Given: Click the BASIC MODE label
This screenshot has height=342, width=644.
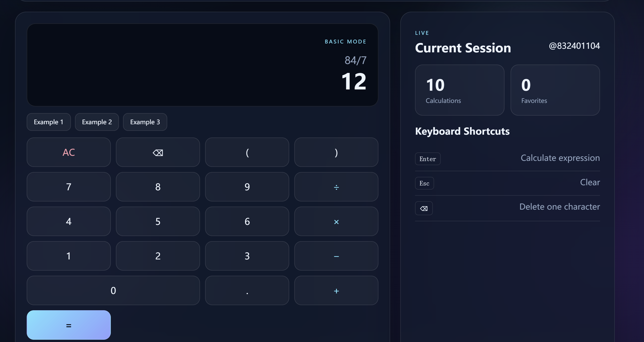Looking at the screenshot, I should pos(345,41).
